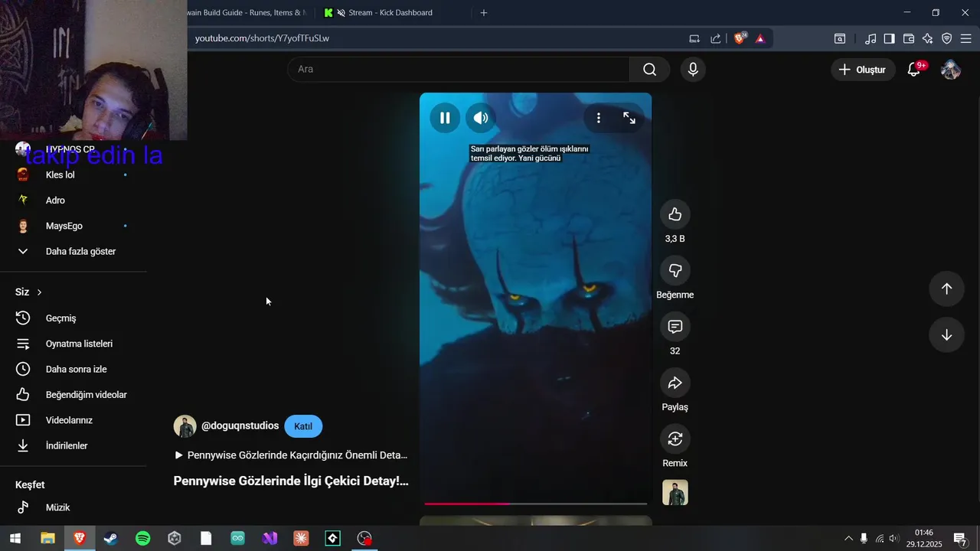Seek along the red video progress bar

pyautogui.click(x=536, y=504)
